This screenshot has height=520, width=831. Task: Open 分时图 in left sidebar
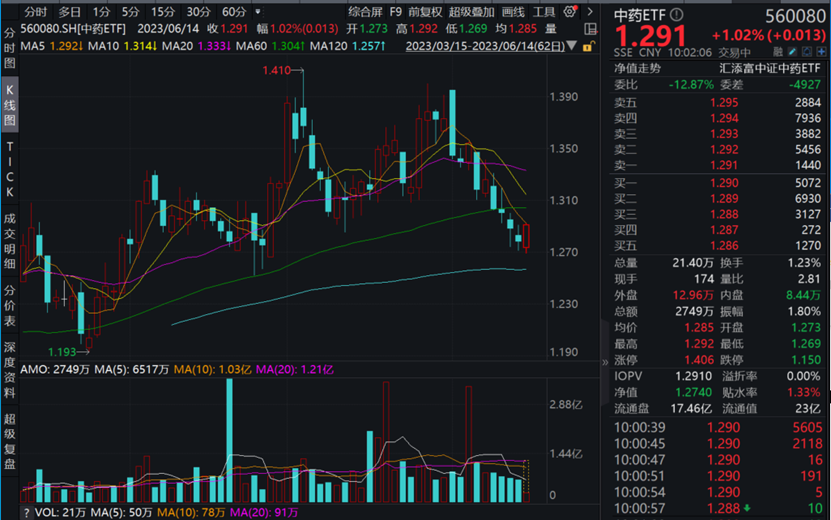[x=10, y=48]
